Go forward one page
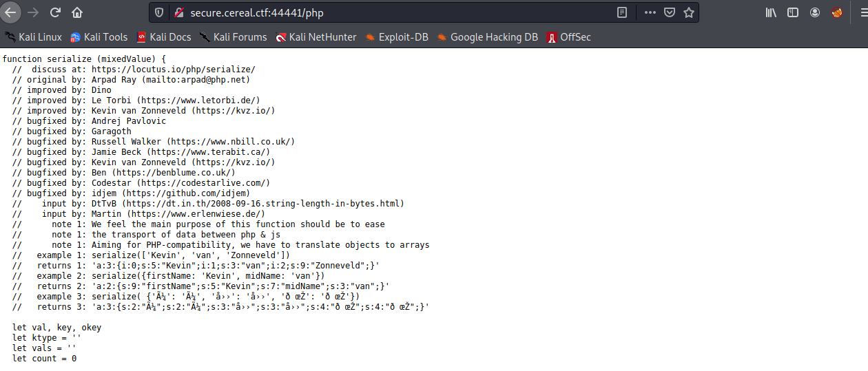The height and width of the screenshot is (371, 868). pyautogui.click(x=32, y=12)
